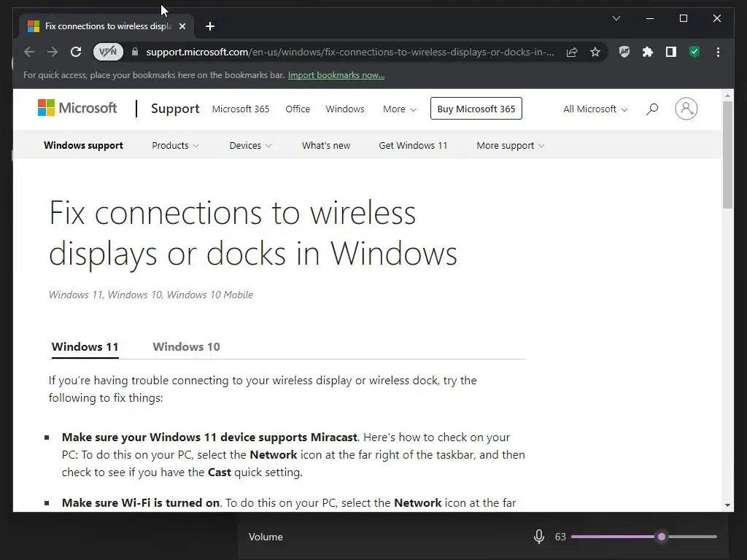
Task: Click Import bookmarks now link
Action: click(336, 75)
